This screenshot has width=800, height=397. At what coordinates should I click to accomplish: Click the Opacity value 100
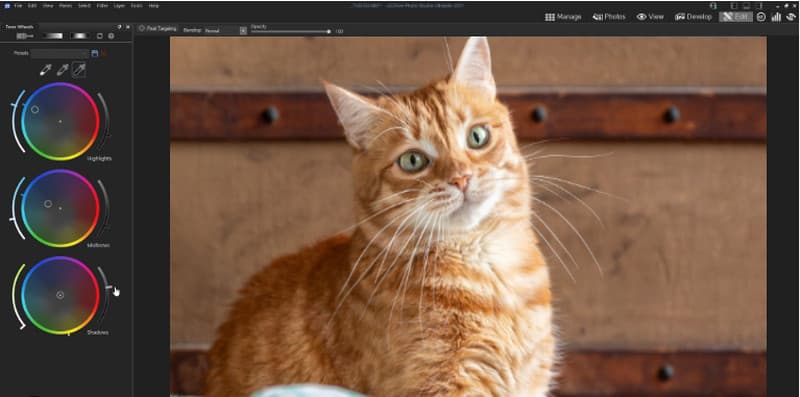tap(339, 32)
